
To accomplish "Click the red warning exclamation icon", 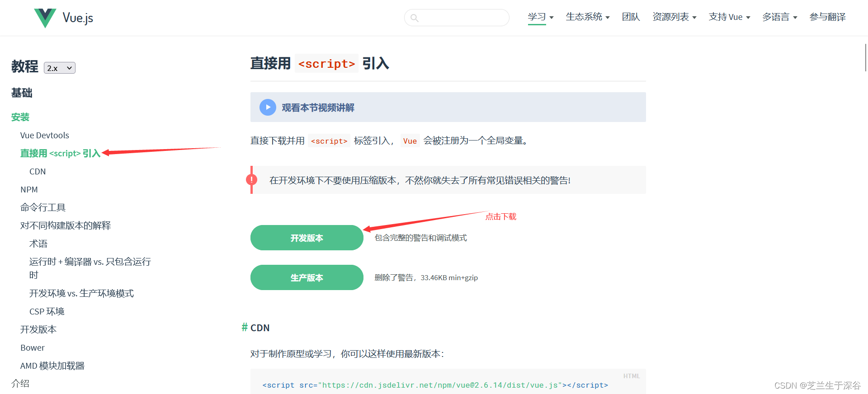I will point(251,180).
